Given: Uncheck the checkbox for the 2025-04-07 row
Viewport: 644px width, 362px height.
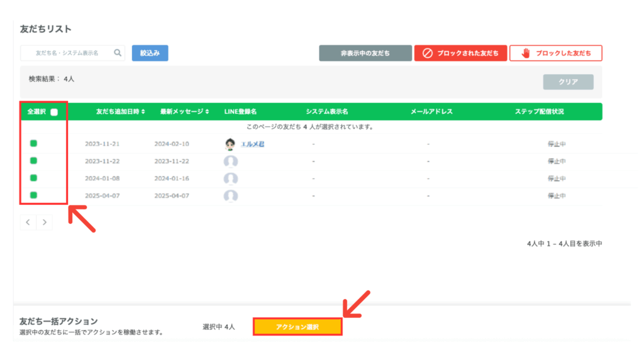Looking at the screenshot, I should (33, 195).
